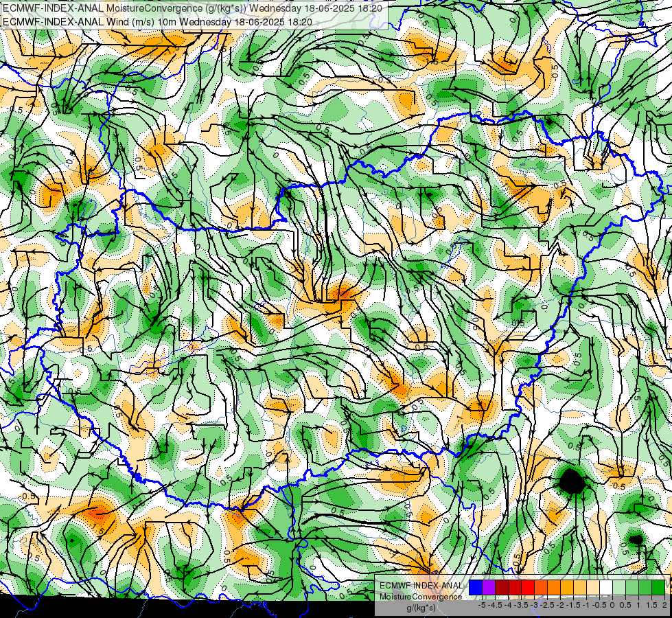This screenshot has height=618, width=672.
Task: Click the '2' legend tick label at scale end
Action: (664, 605)
